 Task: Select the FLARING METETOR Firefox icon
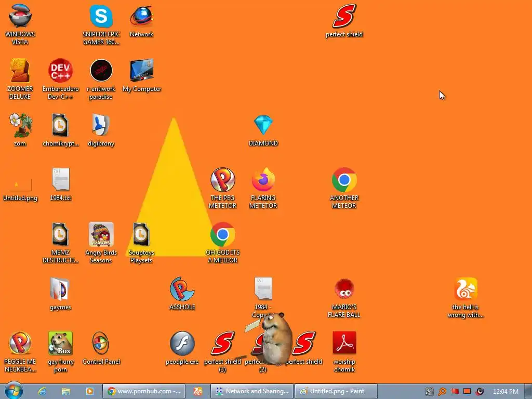click(x=263, y=188)
